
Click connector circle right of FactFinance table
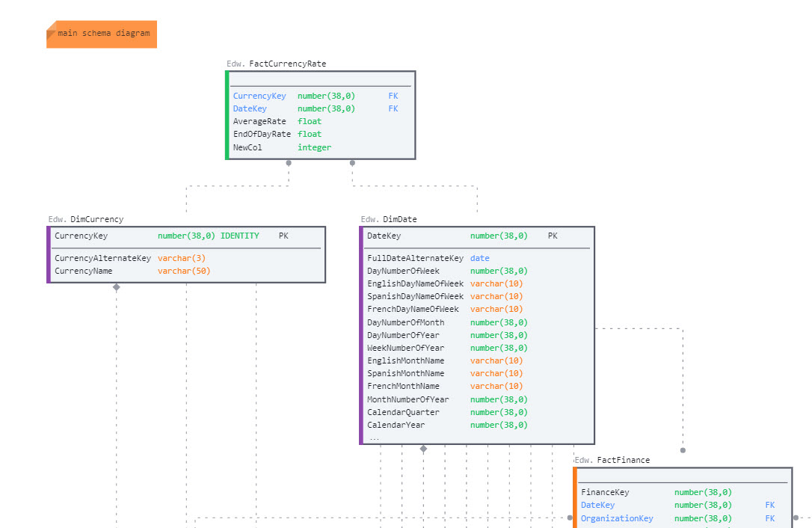(x=796, y=518)
